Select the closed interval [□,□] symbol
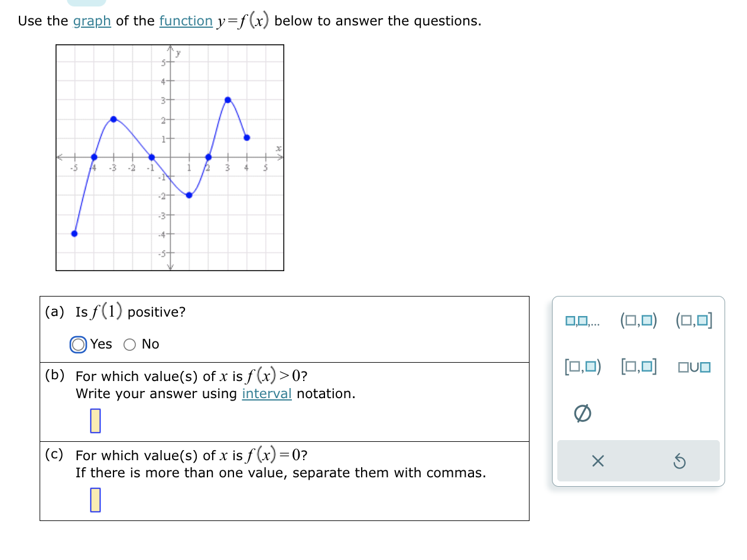The image size is (747, 560). pyautogui.click(x=639, y=367)
